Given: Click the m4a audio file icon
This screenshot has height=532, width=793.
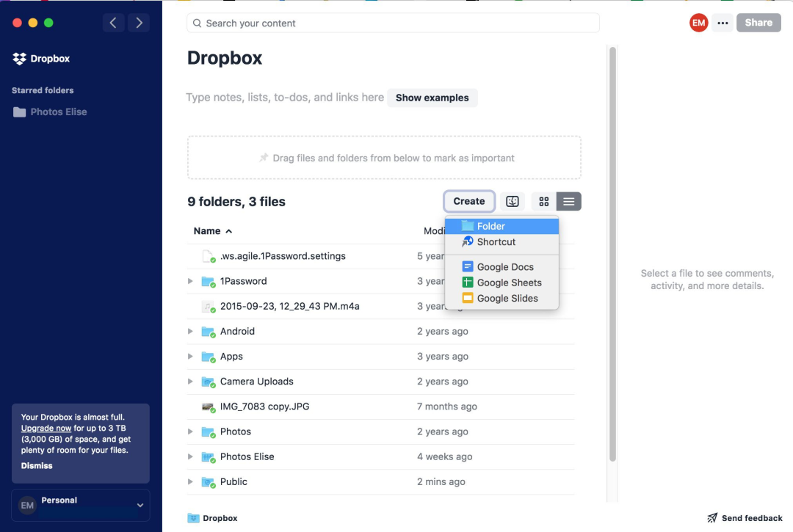Looking at the screenshot, I should click(208, 307).
